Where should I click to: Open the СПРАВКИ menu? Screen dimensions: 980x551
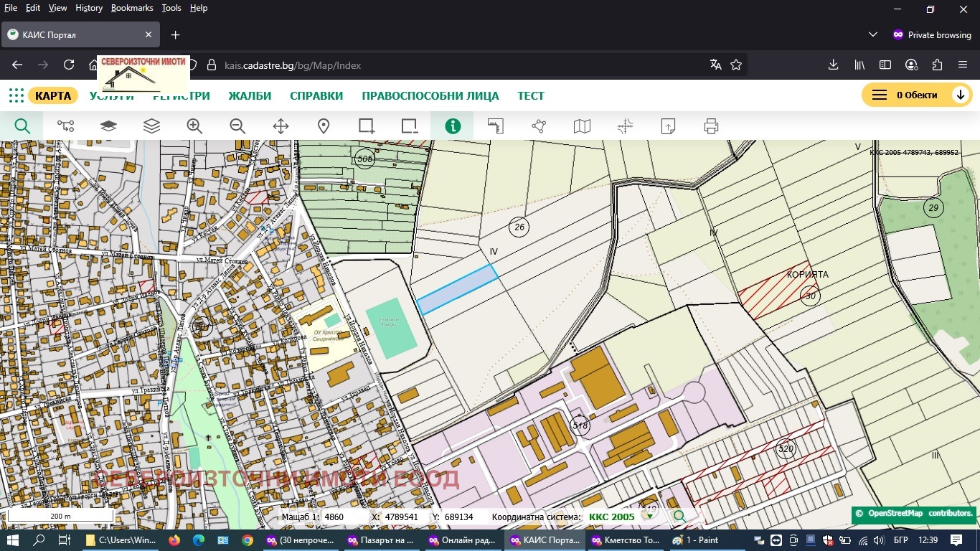click(316, 95)
